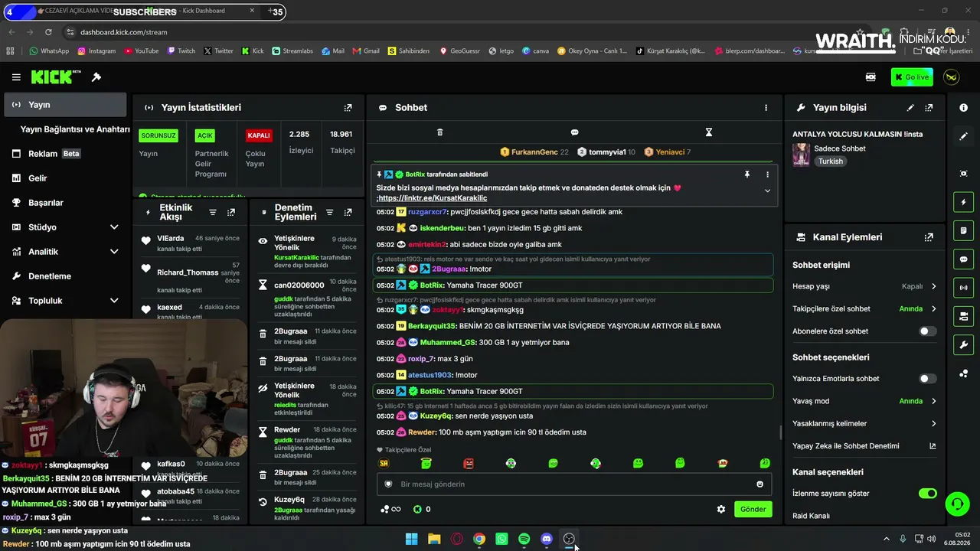Click the green headset support button
980x551 pixels.
[x=956, y=504]
